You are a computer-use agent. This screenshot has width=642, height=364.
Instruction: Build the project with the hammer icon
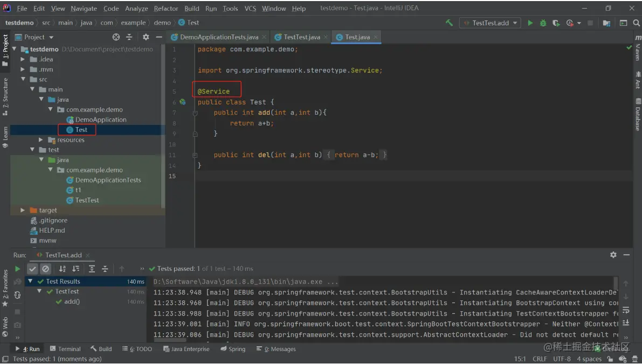point(449,23)
